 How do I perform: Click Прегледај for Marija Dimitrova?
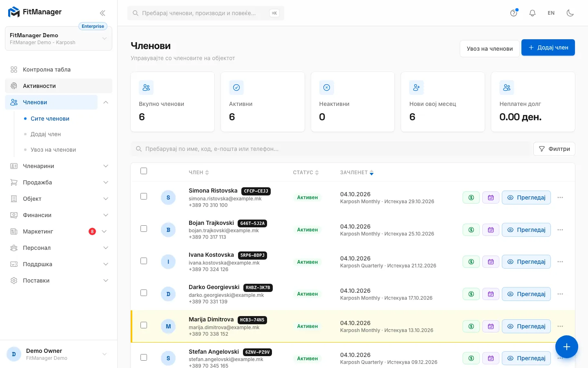click(x=526, y=326)
